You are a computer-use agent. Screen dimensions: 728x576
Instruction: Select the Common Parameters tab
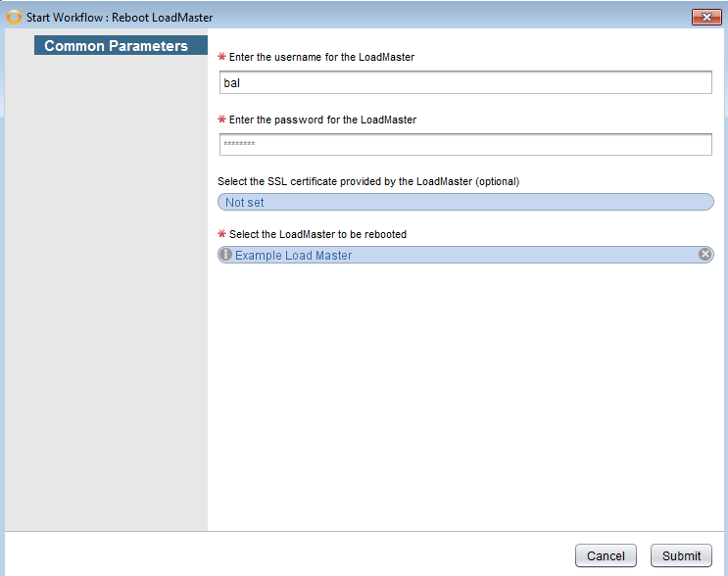[x=121, y=45]
